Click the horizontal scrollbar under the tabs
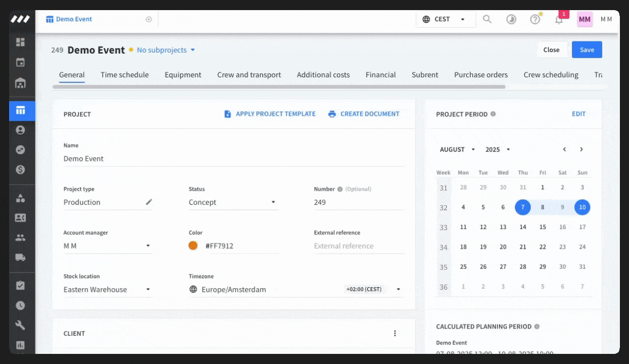629x364 pixels. 279,87
